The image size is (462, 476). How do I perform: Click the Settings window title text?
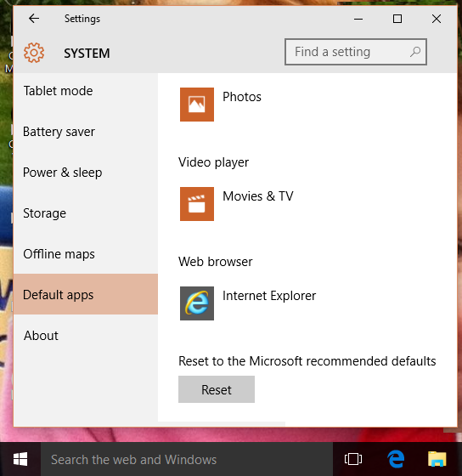82,19
